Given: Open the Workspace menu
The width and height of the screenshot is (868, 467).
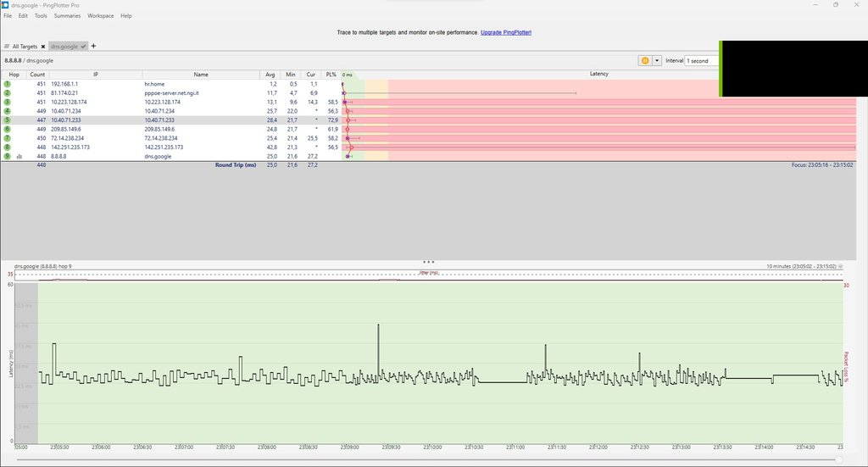Looking at the screenshot, I should (100, 16).
